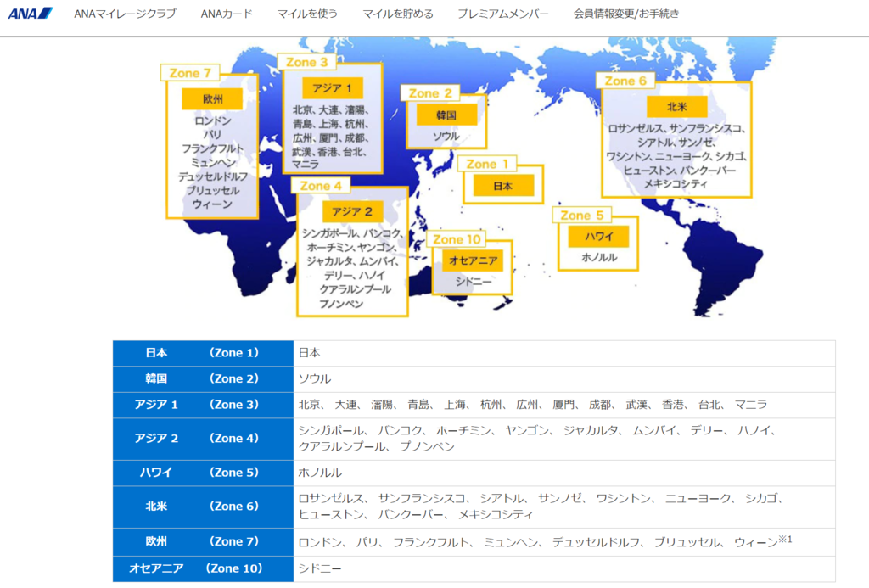Viewport: 869px width, 588px height.
Task: Click the オセアニア (Zone 10) table header cell
Action: (203, 568)
